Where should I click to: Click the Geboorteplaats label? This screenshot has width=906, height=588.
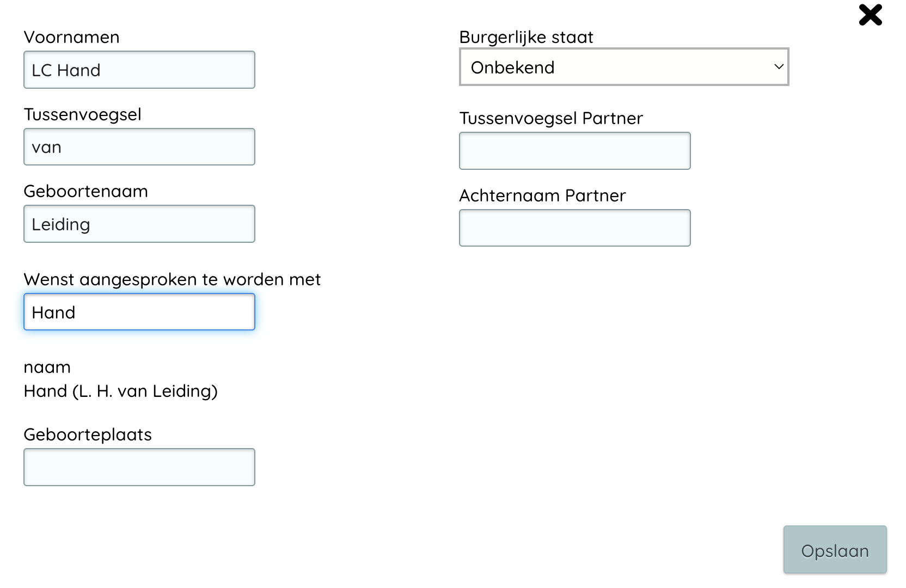pyautogui.click(x=88, y=434)
